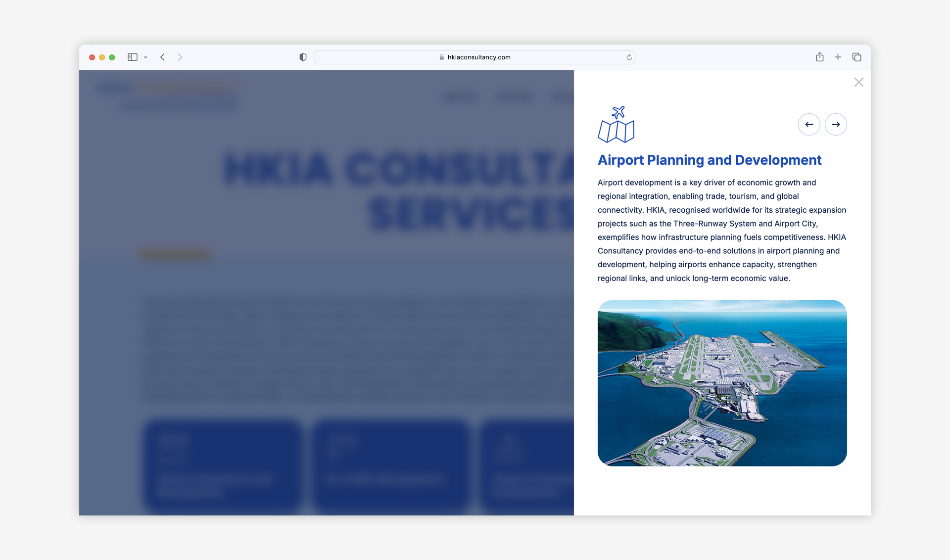
Task: Open the privacy report shield icon
Action: pyautogui.click(x=303, y=57)
